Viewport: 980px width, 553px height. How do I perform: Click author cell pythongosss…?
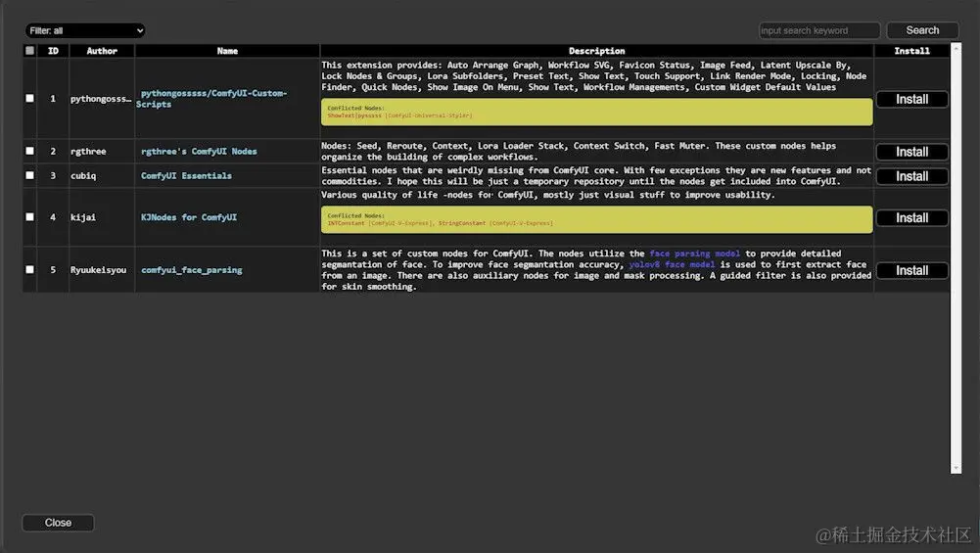[x=101, y=99]
